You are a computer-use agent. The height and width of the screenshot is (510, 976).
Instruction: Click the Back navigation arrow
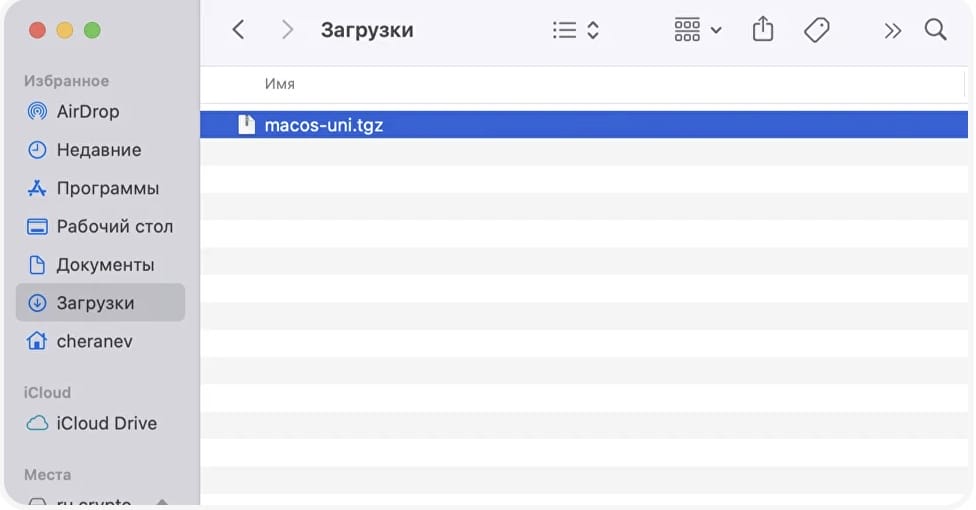[x=238, y=30]
